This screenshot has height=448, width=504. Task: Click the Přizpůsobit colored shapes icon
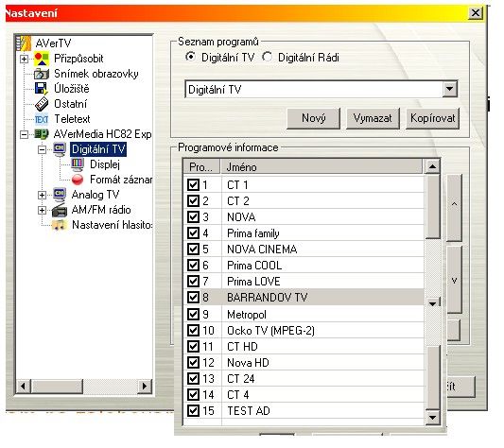pyautogui.click(x=42, y=59)
